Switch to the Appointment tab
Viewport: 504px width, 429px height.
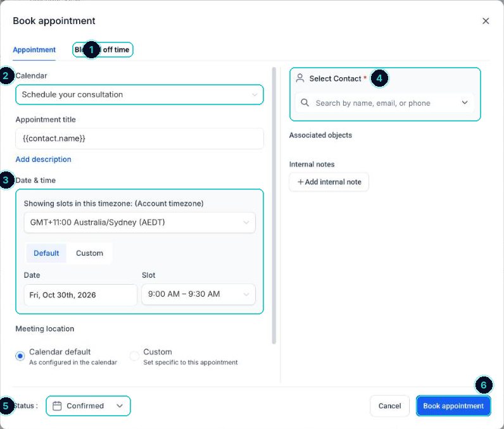(x=34, y=50)
